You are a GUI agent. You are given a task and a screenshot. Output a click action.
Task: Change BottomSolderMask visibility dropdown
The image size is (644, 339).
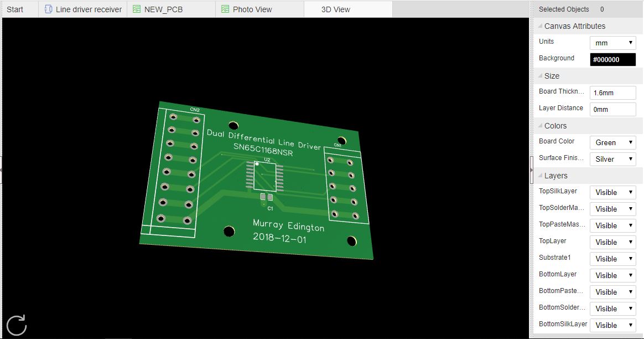613,309
